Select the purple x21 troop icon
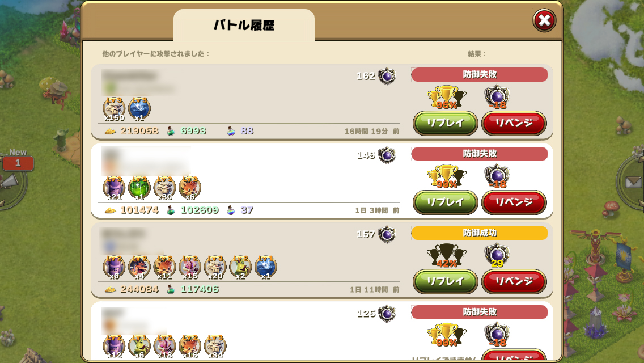Viewport: 644px width, 363px height. [x=114, y=188]
